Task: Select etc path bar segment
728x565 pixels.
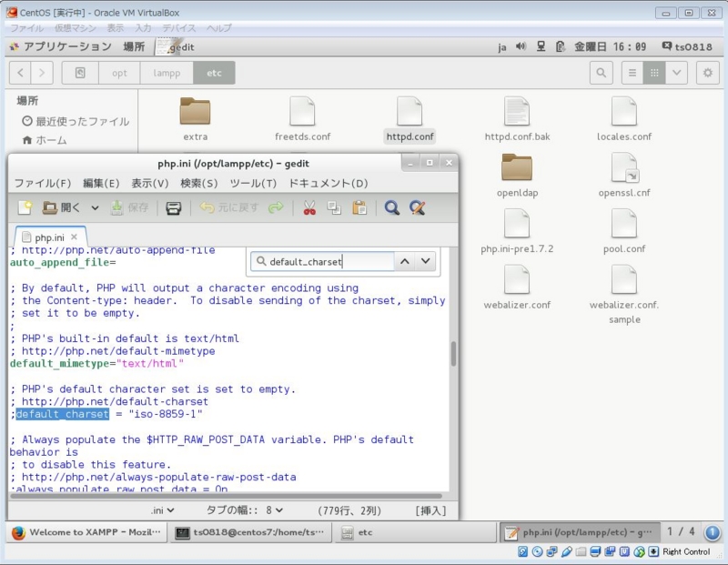Action: tap(214, 73)
